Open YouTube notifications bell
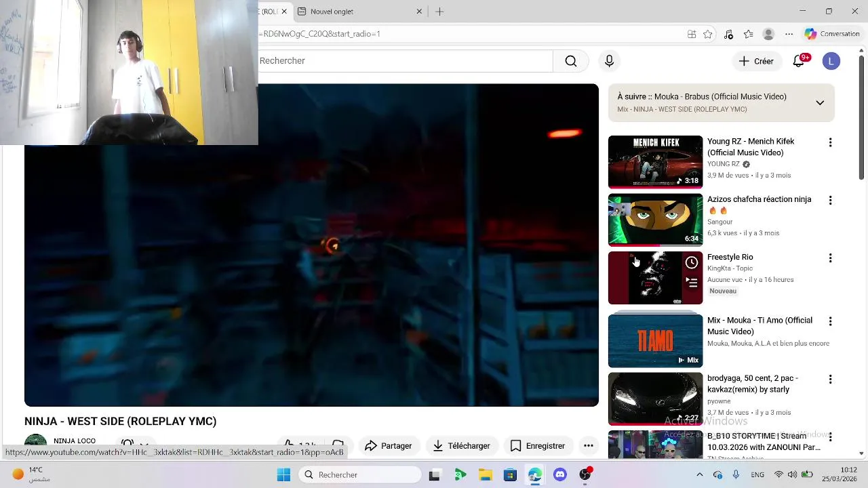This screenshot has width=868, height=488. 799,61
